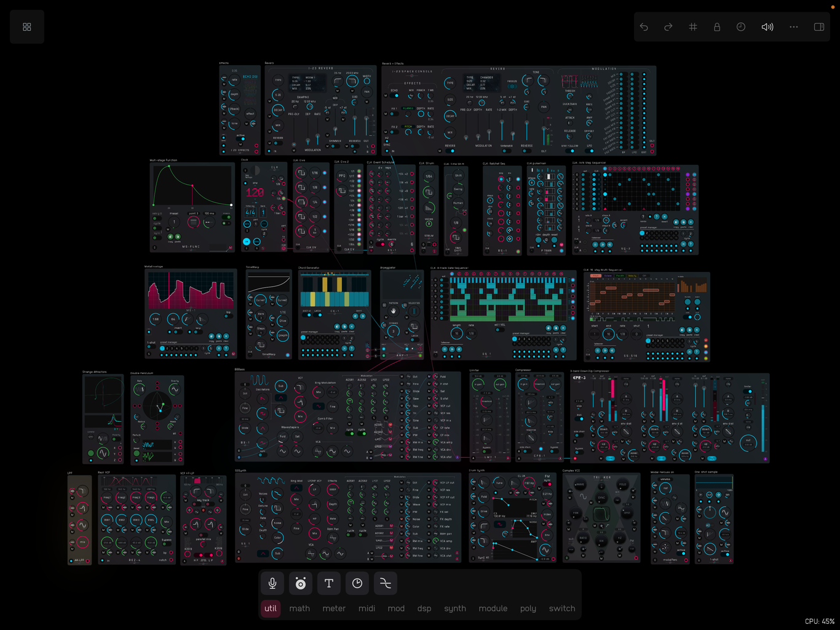
Task: Click the 100 ms knob in Multi-stage Function
Action: [x=210, y=221]
